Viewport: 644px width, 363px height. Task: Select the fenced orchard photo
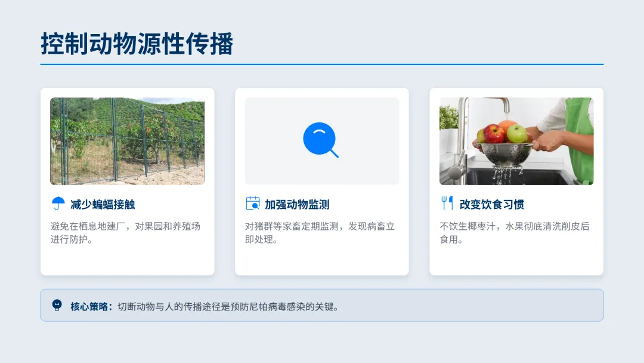[128, 141]
